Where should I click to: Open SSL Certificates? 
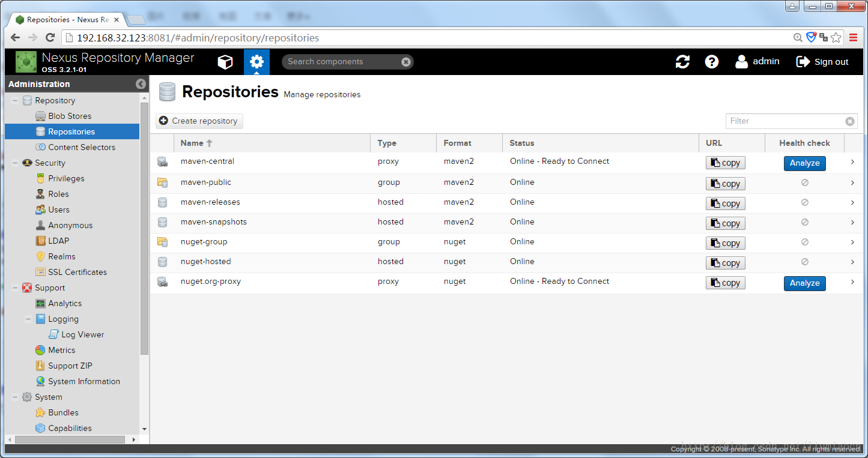77,272
